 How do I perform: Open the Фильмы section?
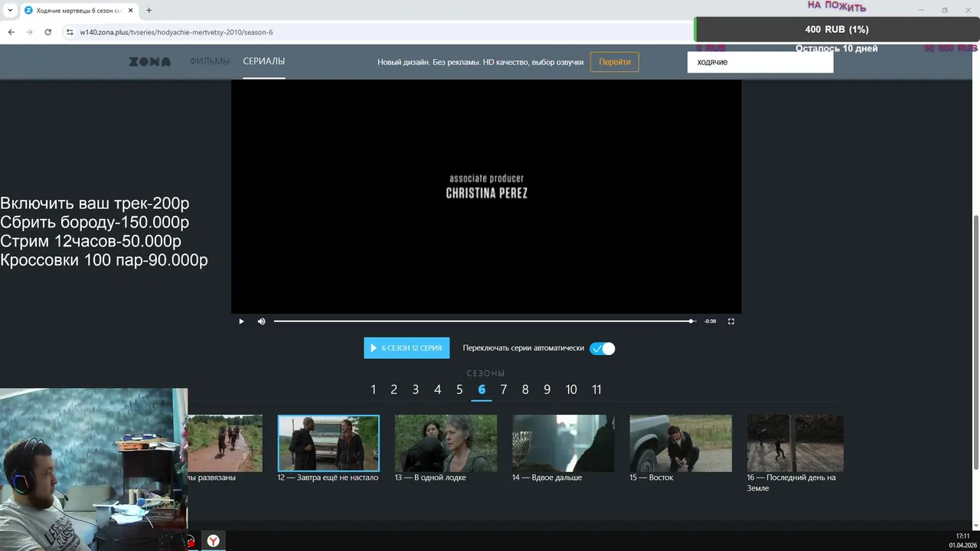pos(210,61)
